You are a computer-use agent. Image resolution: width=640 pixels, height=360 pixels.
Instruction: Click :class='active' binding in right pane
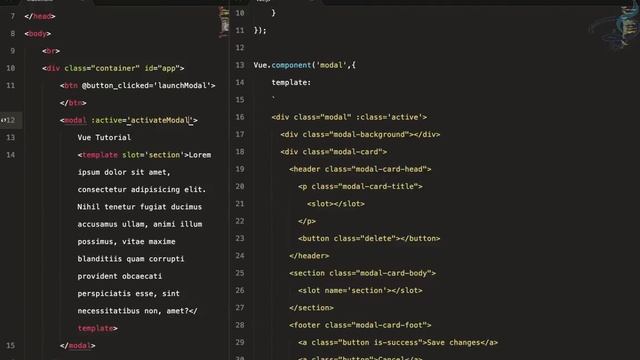[389, 117]
